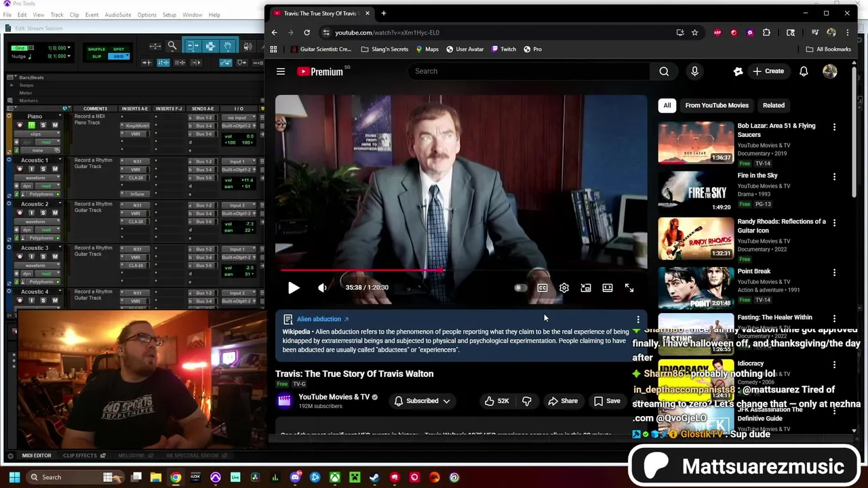868x488 pixels.
Task: Mute the Piano track
Action: 55,125
